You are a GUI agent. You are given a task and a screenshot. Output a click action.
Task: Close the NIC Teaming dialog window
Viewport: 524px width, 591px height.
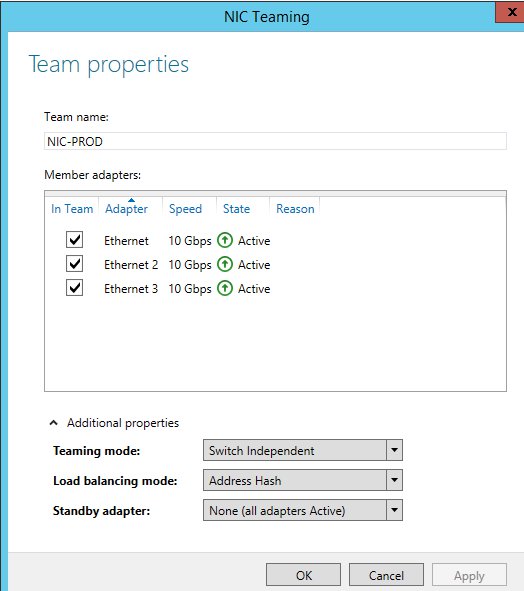(511, 12)
